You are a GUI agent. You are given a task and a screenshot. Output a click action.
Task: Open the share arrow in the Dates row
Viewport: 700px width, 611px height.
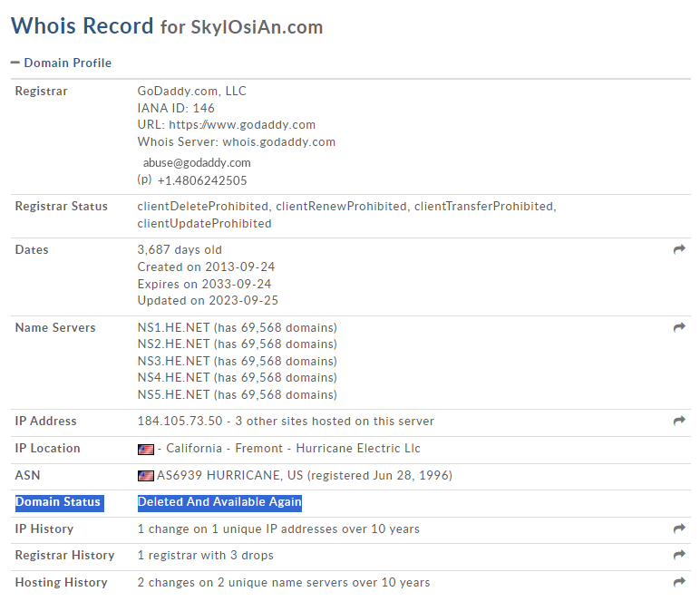click(x=679, y=249)
